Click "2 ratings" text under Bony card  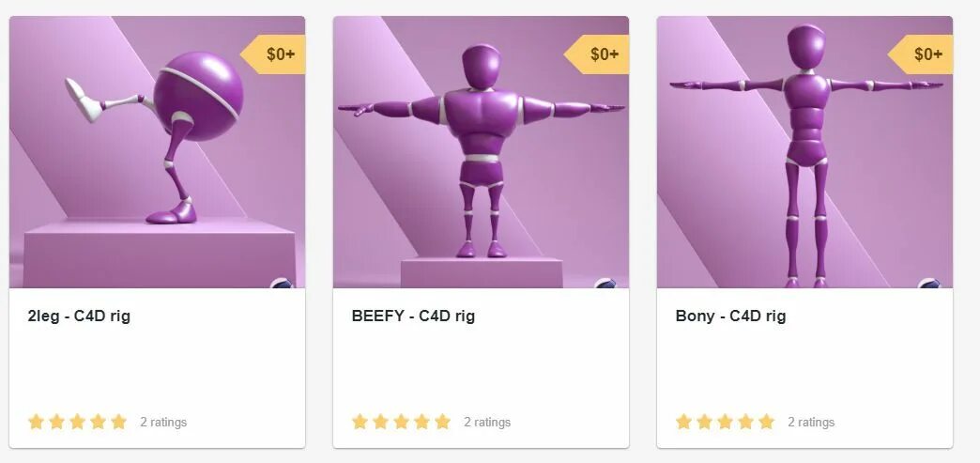pyautogui.click(x=811, y=423)
